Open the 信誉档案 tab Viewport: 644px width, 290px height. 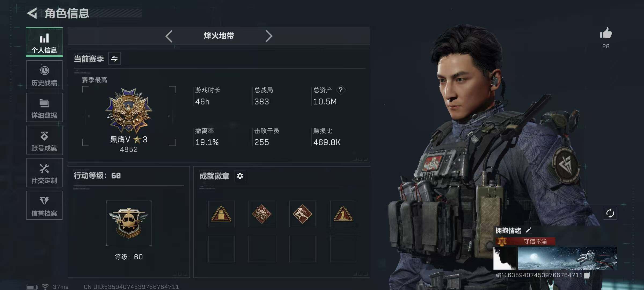coord(44,205)
